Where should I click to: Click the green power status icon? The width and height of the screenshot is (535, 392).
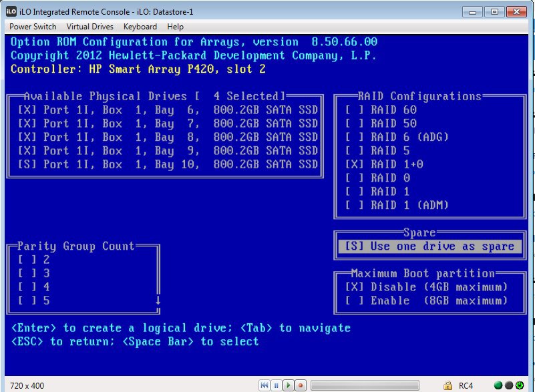pos(520,385)
